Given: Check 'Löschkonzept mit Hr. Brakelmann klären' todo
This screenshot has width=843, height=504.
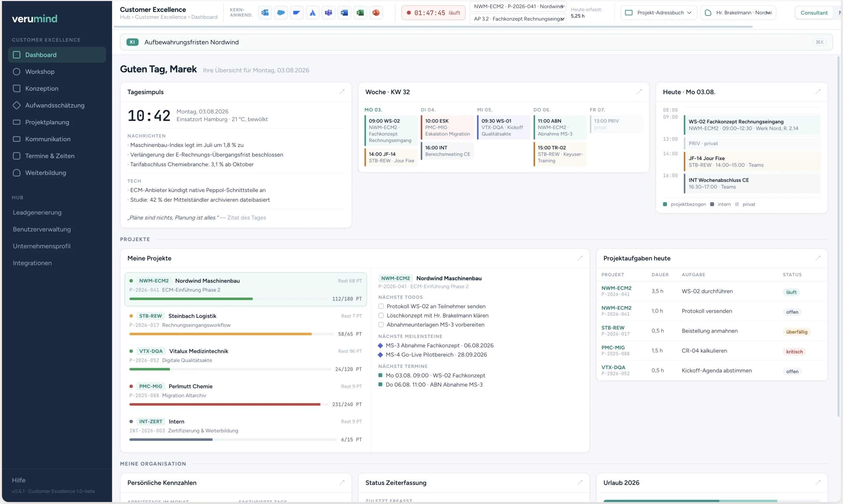Looking at the screenshot, I should click(x=381, y=315).
